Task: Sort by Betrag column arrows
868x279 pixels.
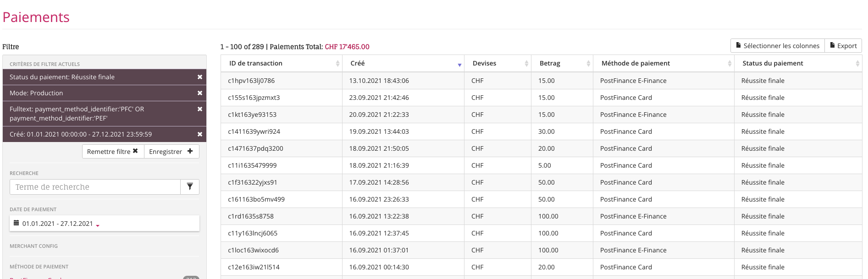Action: point(588,64)
